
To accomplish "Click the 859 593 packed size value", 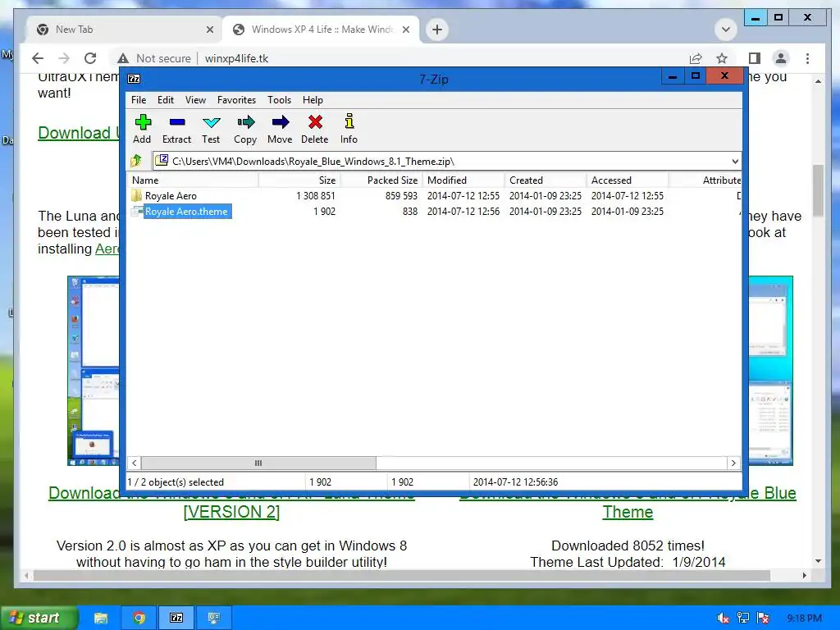I will point(400,195).
